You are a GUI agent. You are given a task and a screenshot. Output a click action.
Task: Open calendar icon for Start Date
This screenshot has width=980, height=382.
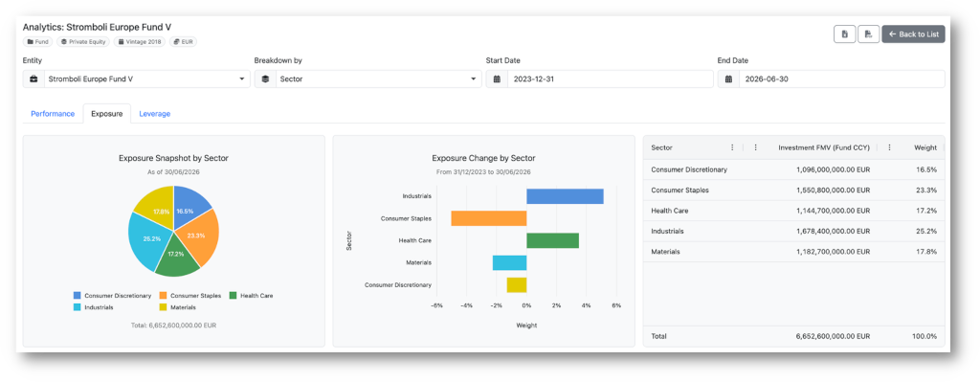pyautogui.click(x=497, y=79)
